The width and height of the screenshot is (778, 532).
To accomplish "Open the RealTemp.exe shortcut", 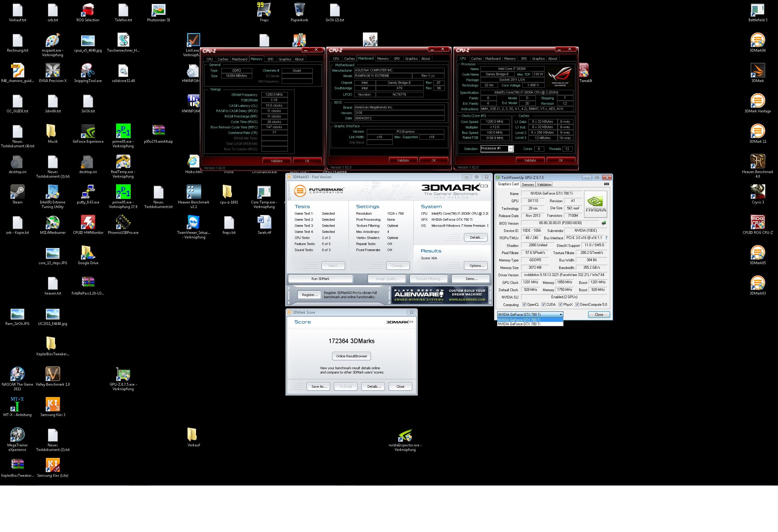I will tap(123, 166).
